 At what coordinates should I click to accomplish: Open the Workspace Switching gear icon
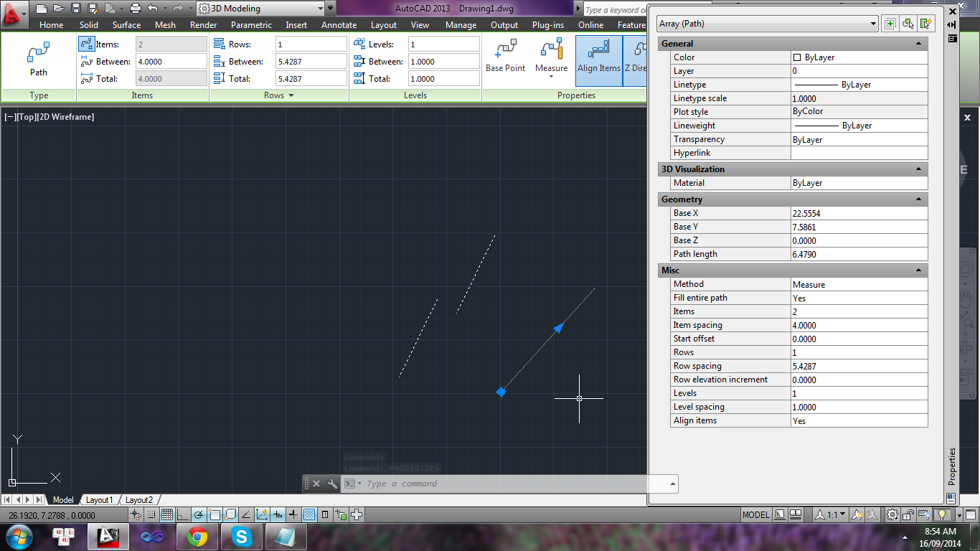[892, 514]
